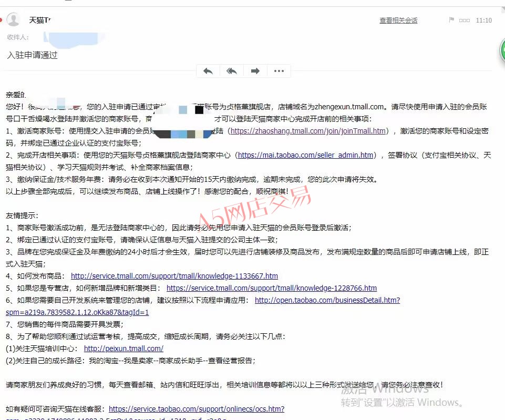Open spm=a219a.7839582 continuation link
This screenshot has width=505, height=420.
pyautogui.click(x=77, y=312)
